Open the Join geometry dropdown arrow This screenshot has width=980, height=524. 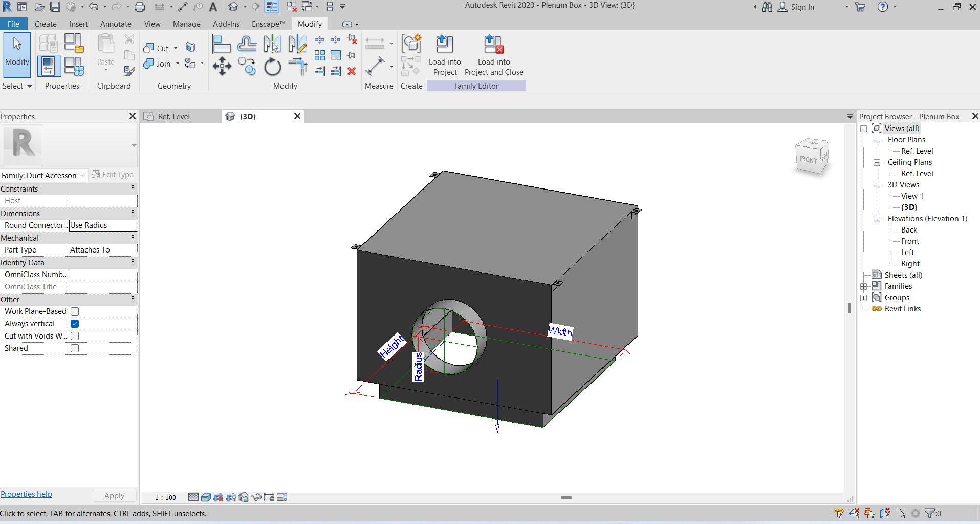(178, 64)
